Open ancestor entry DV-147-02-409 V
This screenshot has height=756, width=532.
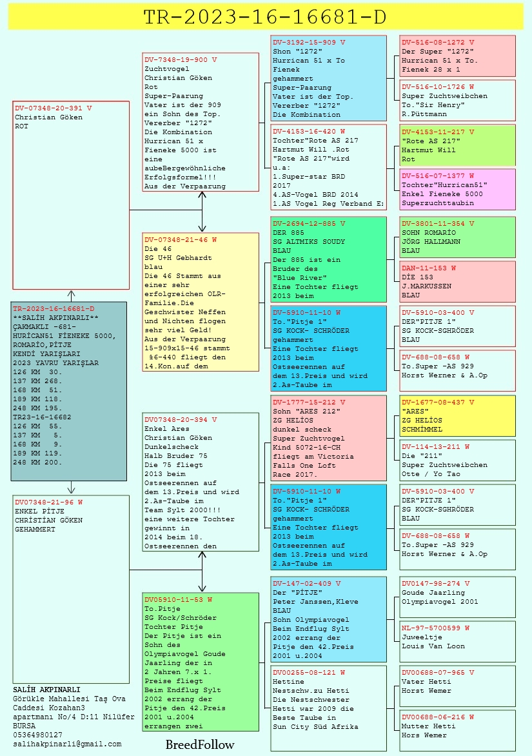point(307,583)
